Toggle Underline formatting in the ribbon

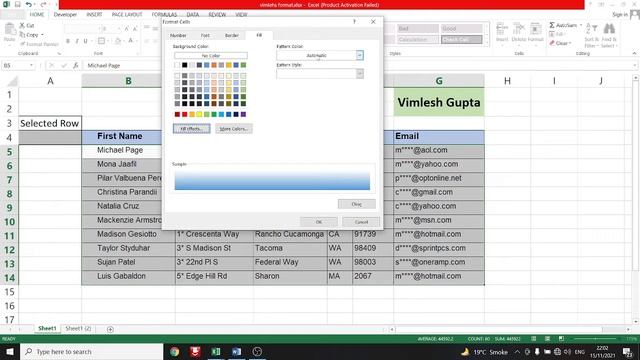pos(85,41)
